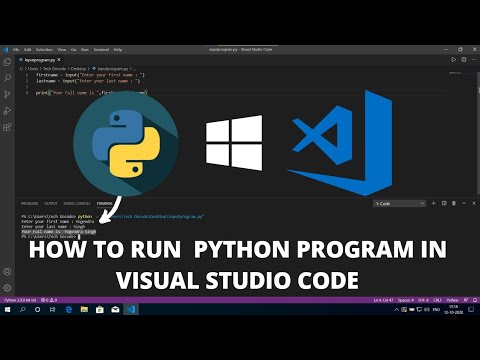The width and height of the screenshot is (480, 360).
Task: Change language mode 'Python' in status bar
Action: [x=452, y=300]
